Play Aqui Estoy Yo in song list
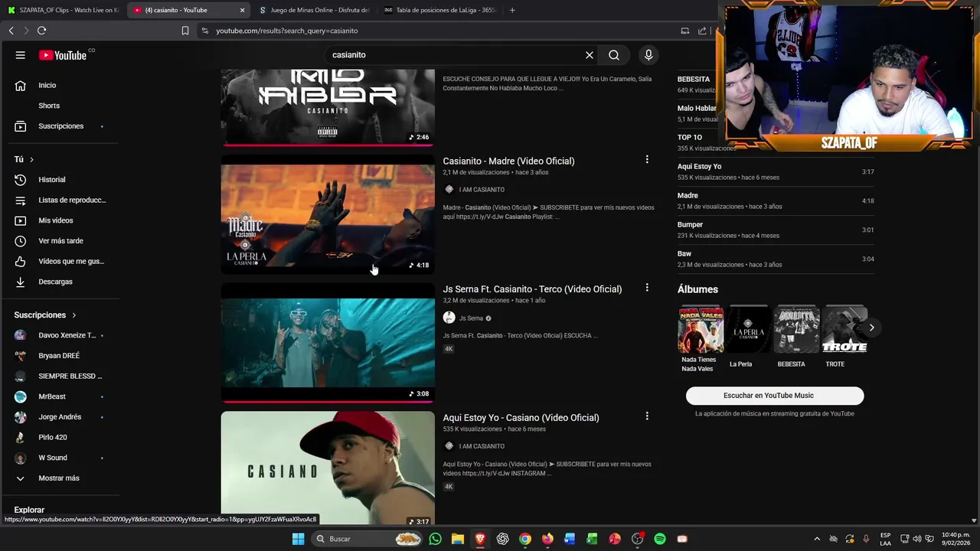The height and width of the screenshot is (551, 980). 776,171
